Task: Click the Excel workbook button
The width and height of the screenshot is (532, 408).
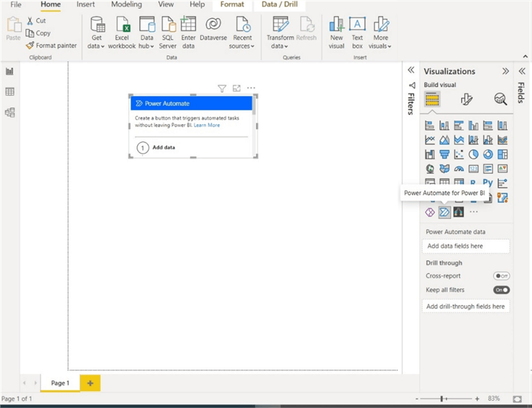Action: pyautogui.click(x=122, y=33)
